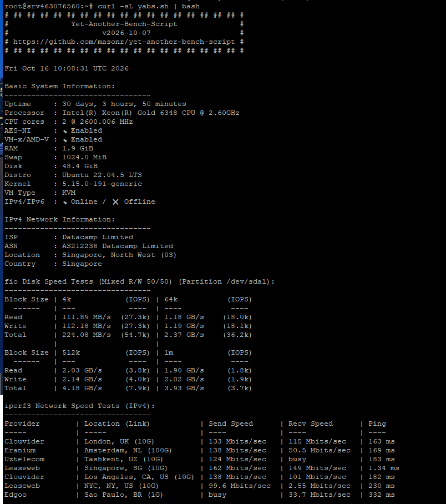Click Kernel value '5.15.0-191-generic'

[x=102, y=184]
